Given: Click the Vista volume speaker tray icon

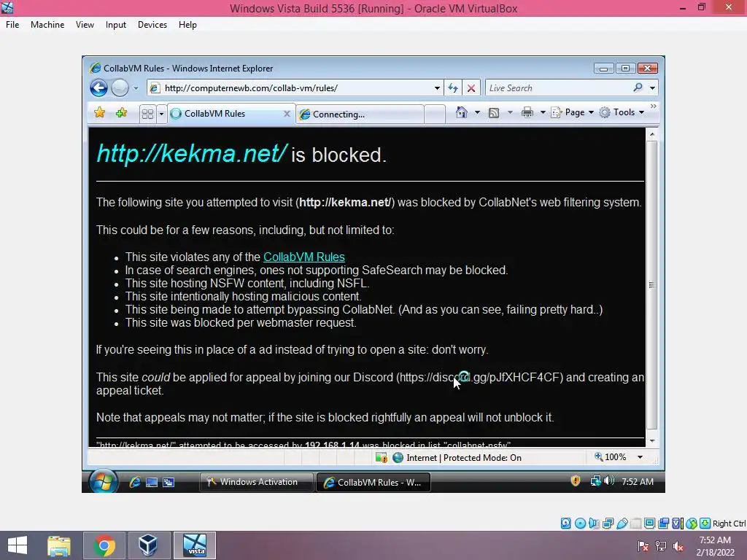Looking at the screenshot, I should (x=609, y=481).
